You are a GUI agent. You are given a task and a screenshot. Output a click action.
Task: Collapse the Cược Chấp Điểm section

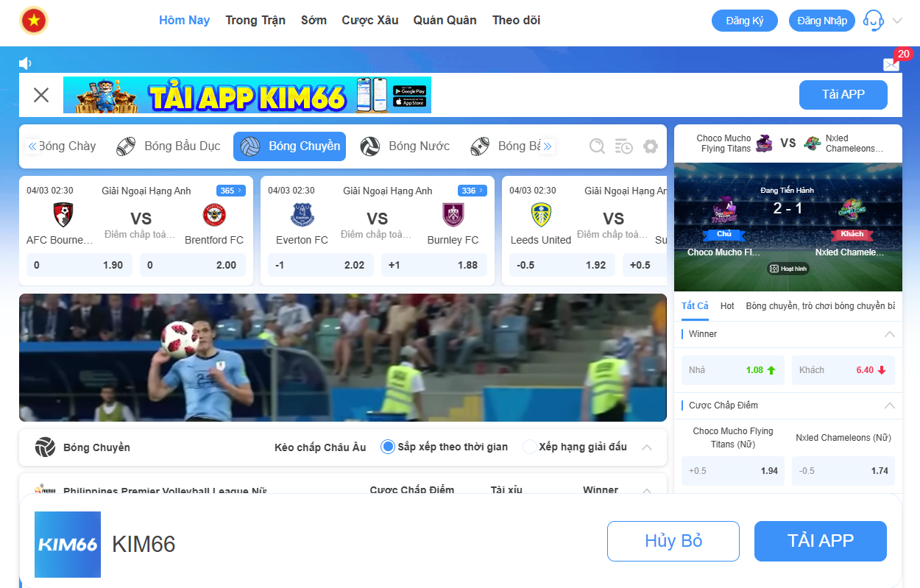(x=889, y=405)
